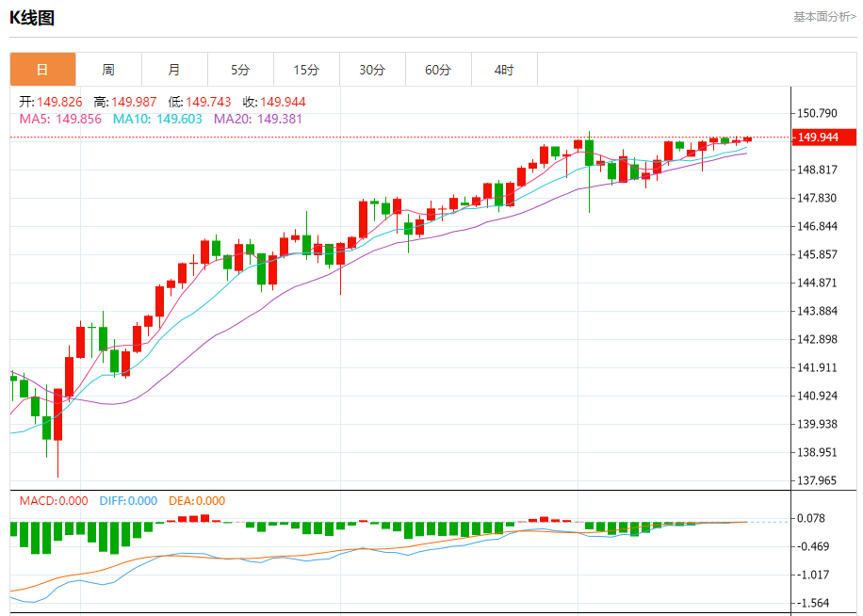
Task: Select the 日 daily chart tab
Action: coord(43,70)
